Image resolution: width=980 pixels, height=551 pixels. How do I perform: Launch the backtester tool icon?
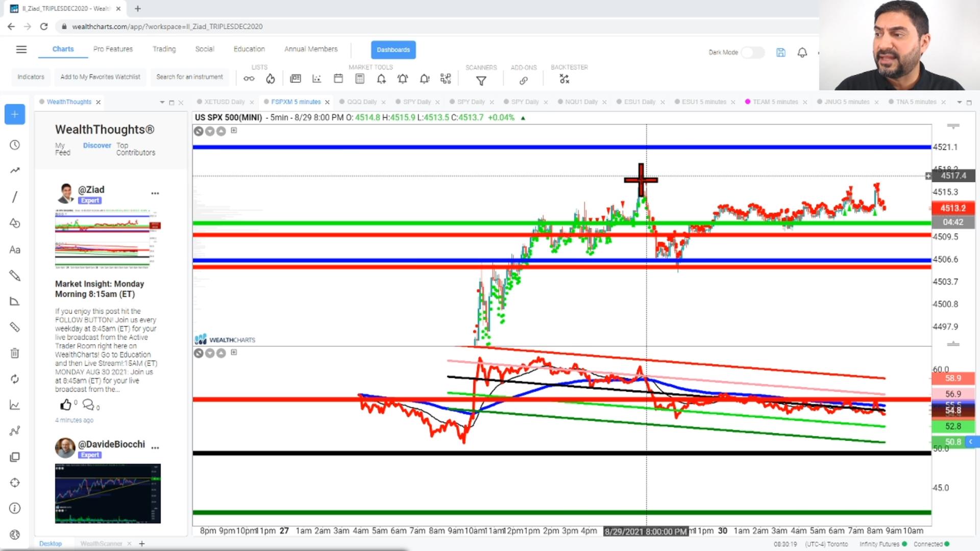coord(564,79)
